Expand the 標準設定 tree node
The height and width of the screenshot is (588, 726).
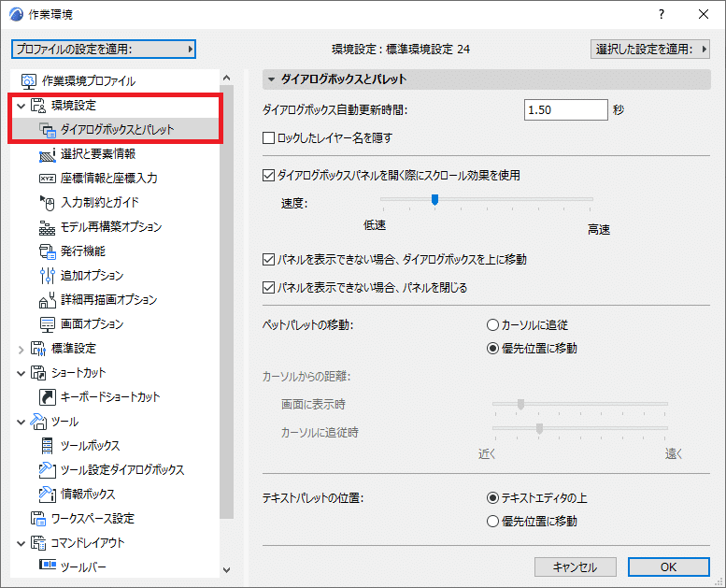pyautogui.click(x=21, y=350)
